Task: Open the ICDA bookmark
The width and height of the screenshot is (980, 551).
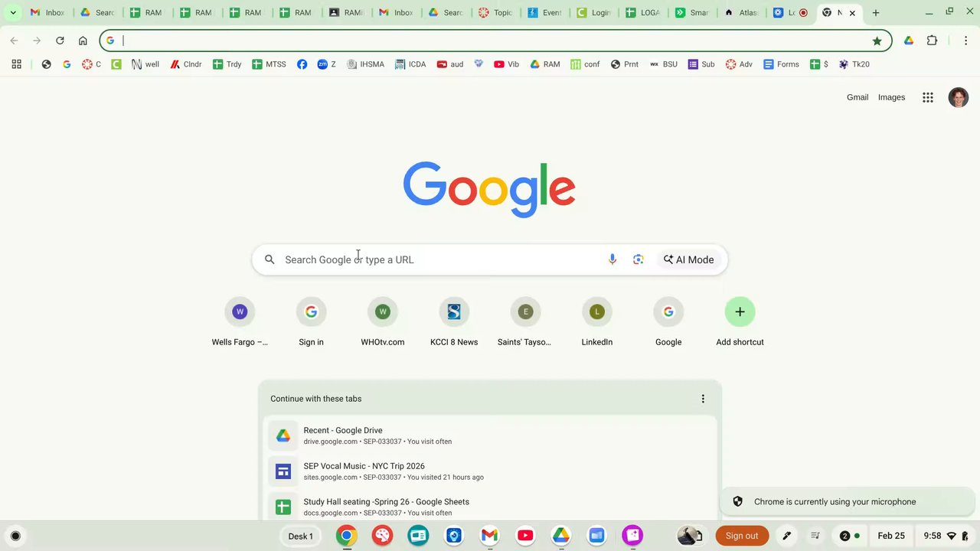Action: point(410,64)
